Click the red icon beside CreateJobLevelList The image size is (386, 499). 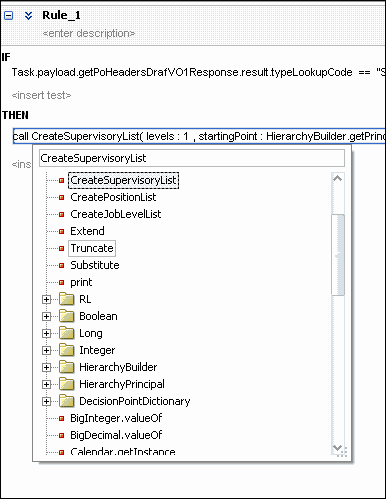pos(61,215)
